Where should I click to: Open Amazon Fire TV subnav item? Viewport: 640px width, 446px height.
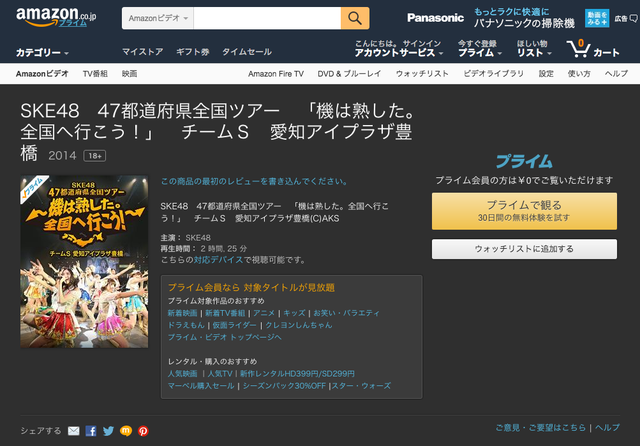click(x=276, y=74)
